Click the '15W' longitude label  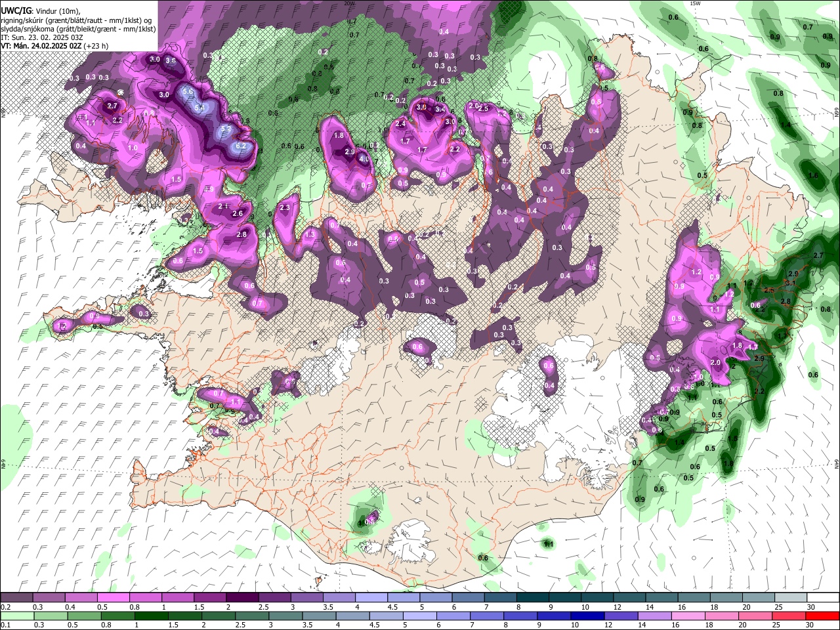696,3
